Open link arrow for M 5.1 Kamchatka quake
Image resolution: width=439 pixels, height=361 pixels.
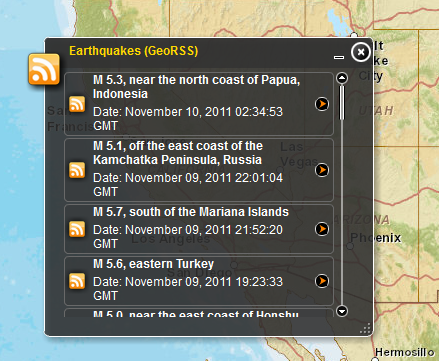pos(322,170)
